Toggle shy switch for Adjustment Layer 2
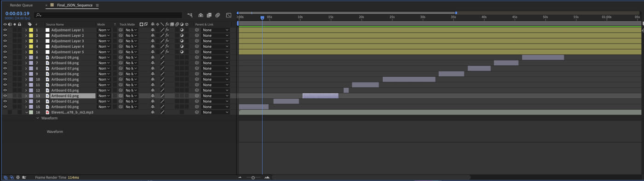 point(153,35)
